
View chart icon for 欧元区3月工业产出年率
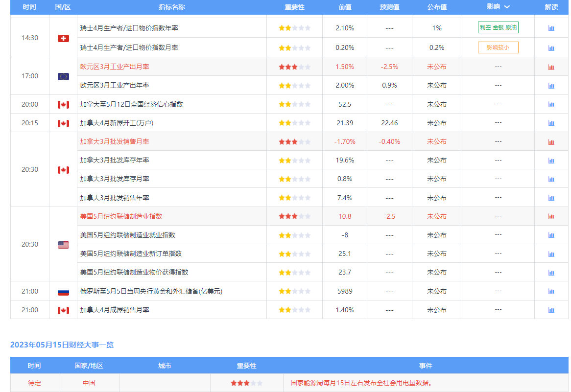[x=551, y=86]
